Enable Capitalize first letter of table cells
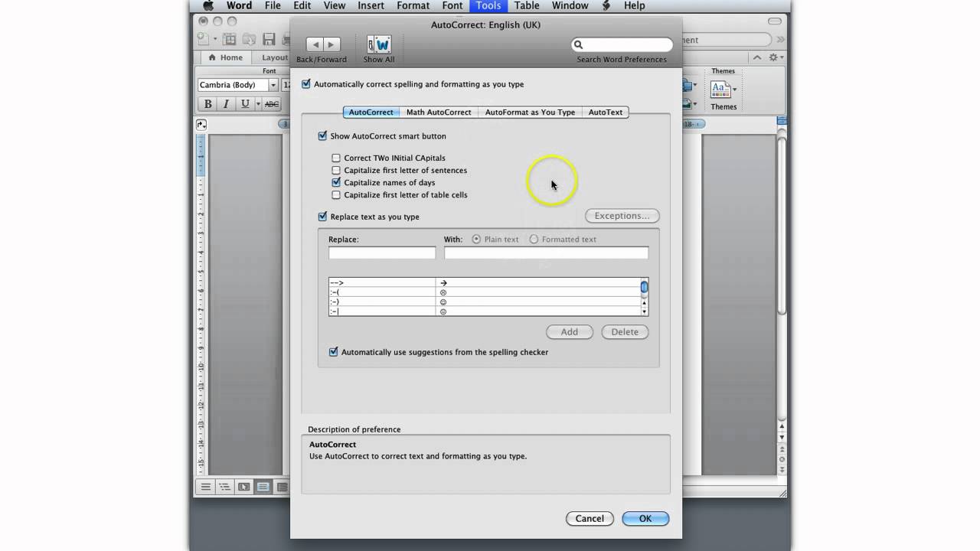Image resolution: width=980 pixels, height=551 pixels. [336, 195]
